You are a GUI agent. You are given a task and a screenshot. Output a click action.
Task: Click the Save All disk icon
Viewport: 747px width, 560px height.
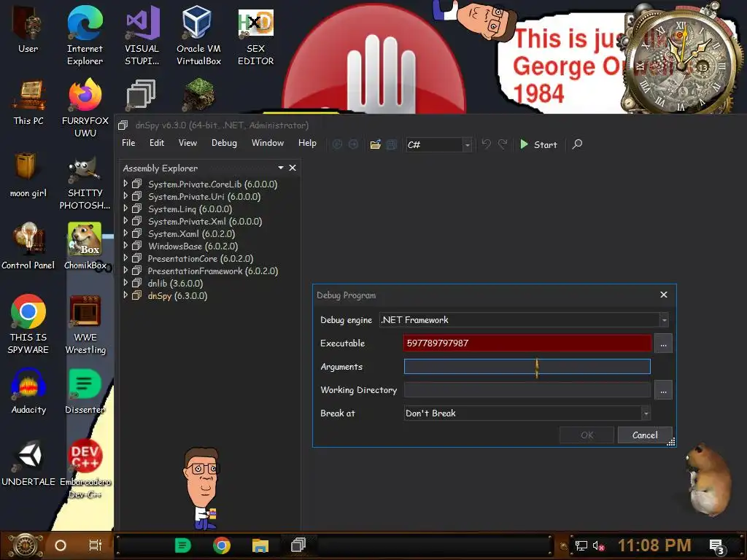coord(391,144)
